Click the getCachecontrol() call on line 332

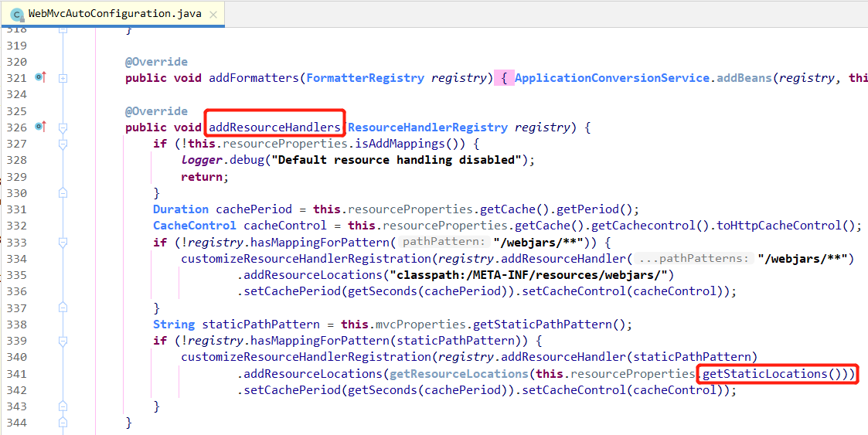(650, 226)
